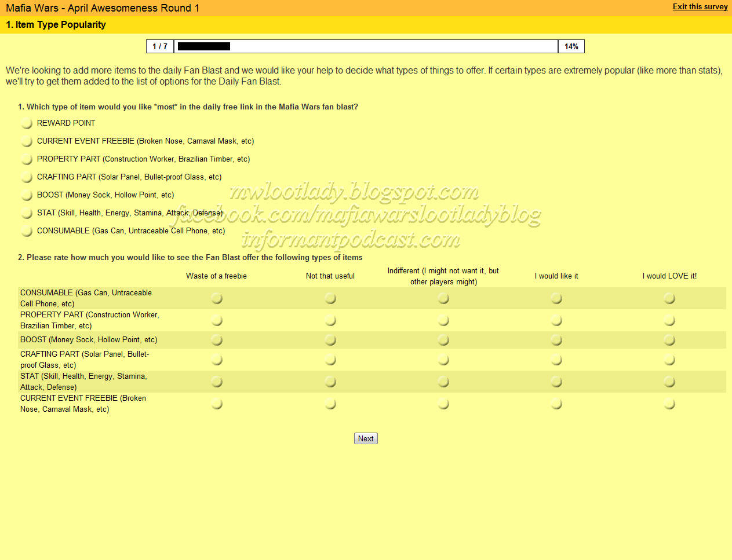This screenshot has width=732, height=560.
Task: Click the survey progress bar
Action: pos(366,46)
